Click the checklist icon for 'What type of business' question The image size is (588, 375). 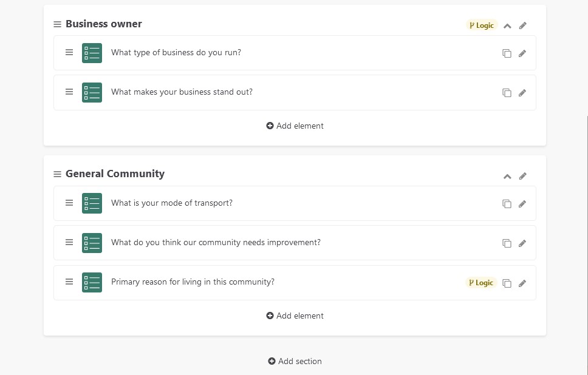(x=92, y=53)
